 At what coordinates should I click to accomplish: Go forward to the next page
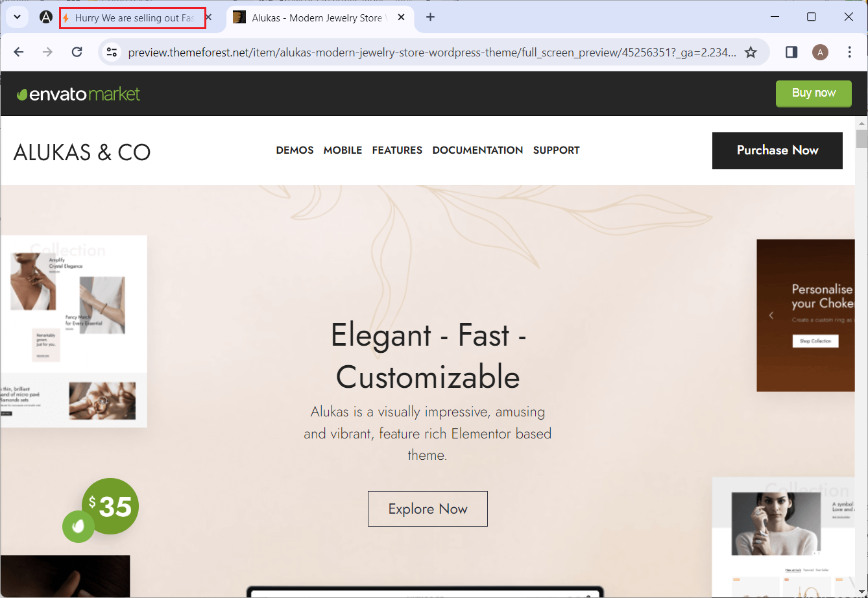(47, 52)
